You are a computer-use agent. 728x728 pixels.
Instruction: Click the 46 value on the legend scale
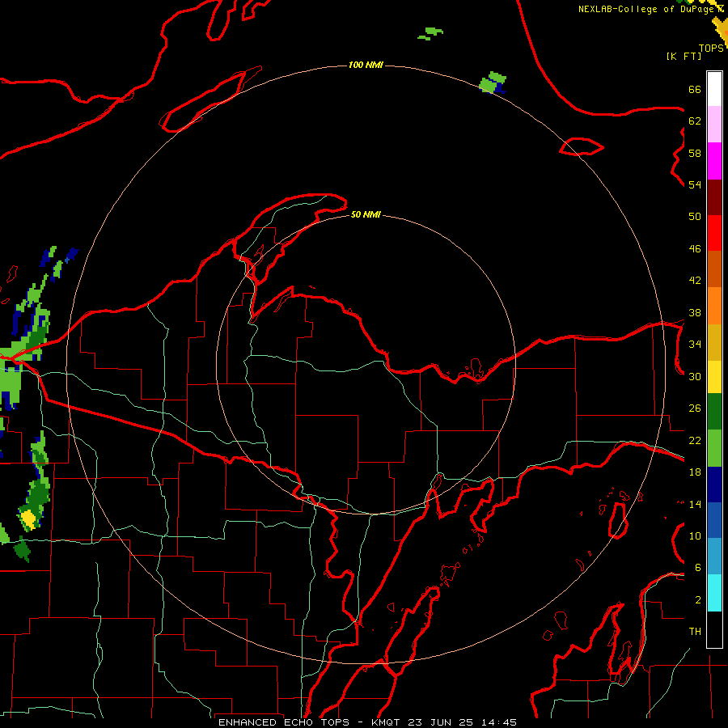click(695, 249)
